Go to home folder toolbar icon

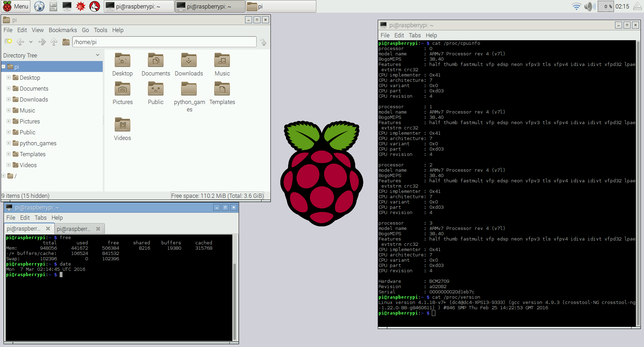coord(66,42)
